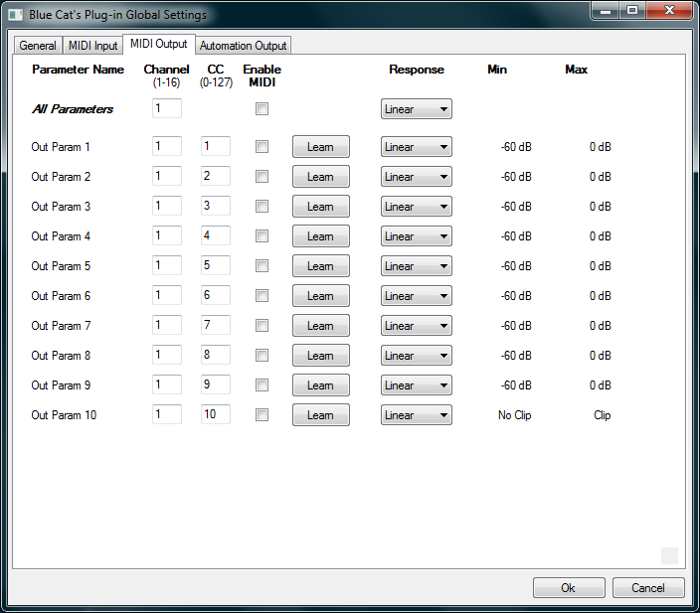This screenshot has height=613, width=700.
Task: Toggle Enable MIDI for Out Param 5
Action: tap(262, 266)
